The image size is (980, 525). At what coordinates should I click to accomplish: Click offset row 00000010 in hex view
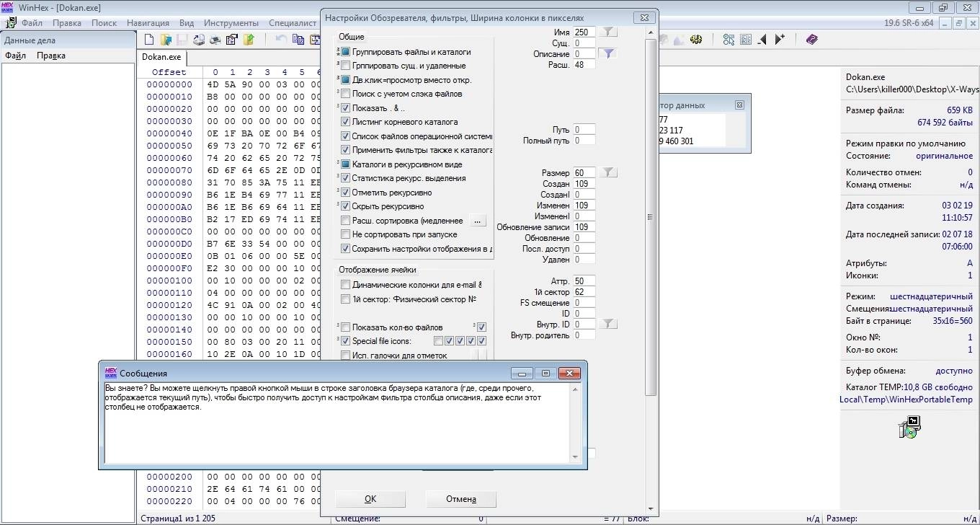click(x=169, y=97)
